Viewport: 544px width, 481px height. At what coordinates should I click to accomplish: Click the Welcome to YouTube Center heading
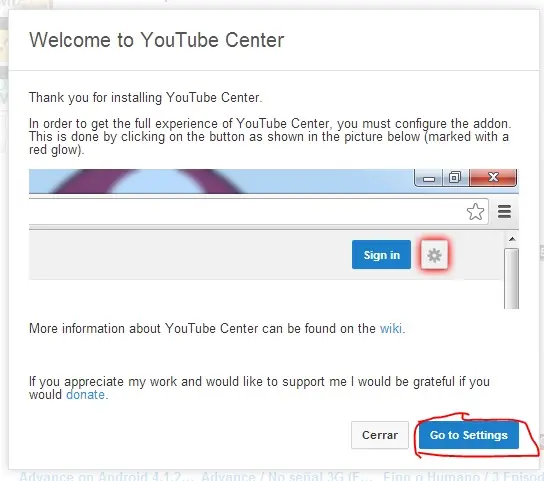(156, 40)
